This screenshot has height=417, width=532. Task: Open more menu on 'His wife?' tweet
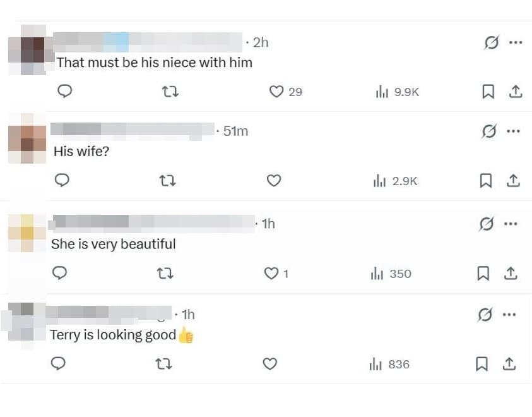click(513, 131)
